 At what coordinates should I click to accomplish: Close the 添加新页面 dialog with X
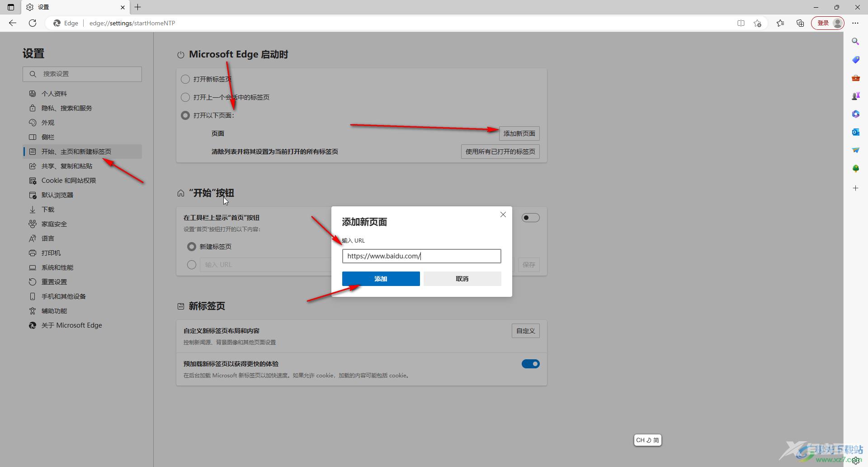coord(503,214)
